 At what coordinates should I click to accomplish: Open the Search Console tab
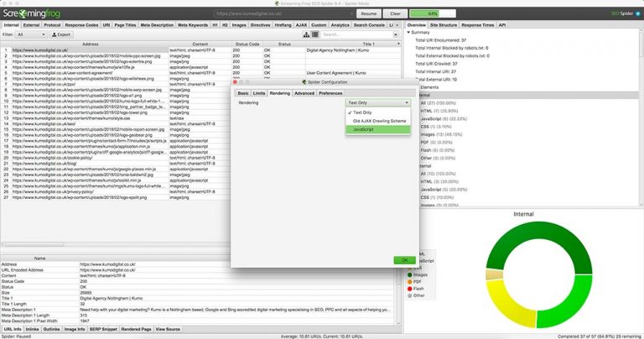click(x=369, y=25)
